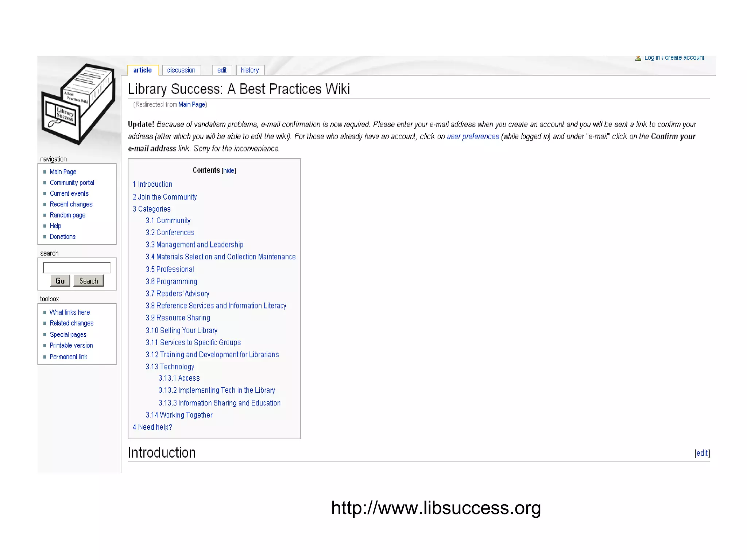
Task: Jump to 3.11 Services to Specific Groups
Action: (x=193, y=342)
